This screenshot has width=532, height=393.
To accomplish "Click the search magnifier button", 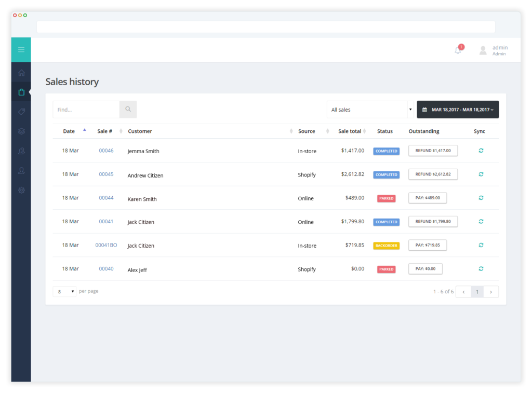I will 128,109.
